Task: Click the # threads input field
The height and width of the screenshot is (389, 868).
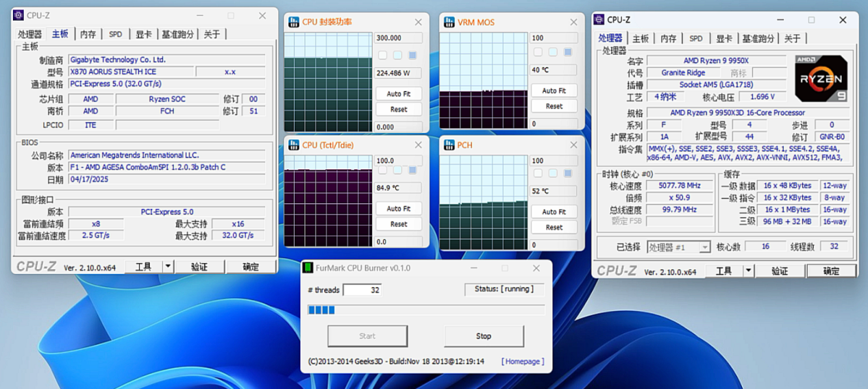Action: [x=361, y=290]
